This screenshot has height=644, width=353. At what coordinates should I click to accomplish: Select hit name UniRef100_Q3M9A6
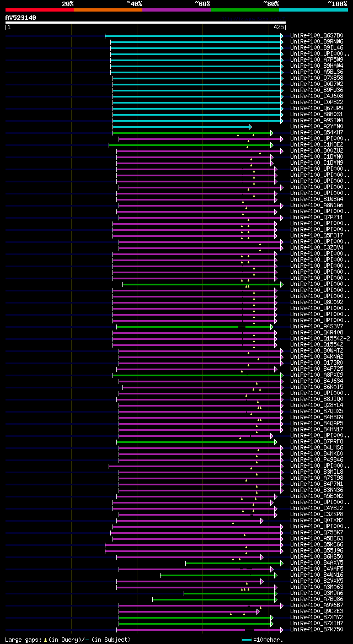pos(317,593)
